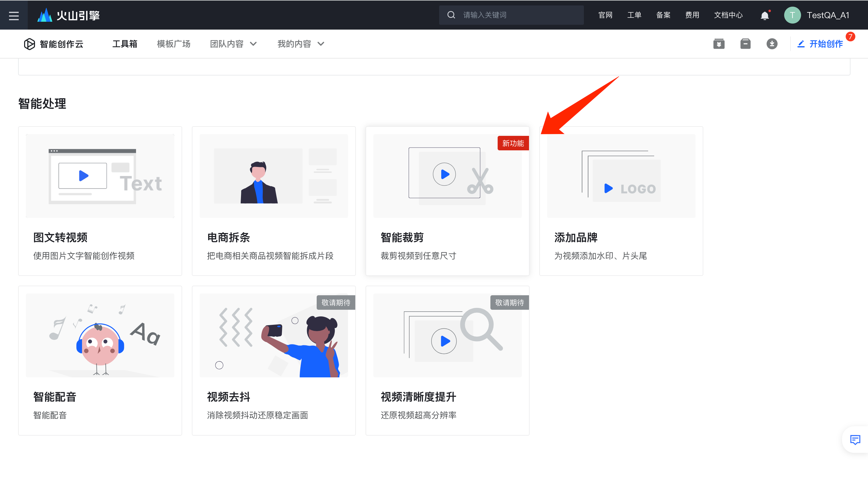Click the 智能裁剪 title
This screenshot has height=477, width=868.
pos(402,237)
